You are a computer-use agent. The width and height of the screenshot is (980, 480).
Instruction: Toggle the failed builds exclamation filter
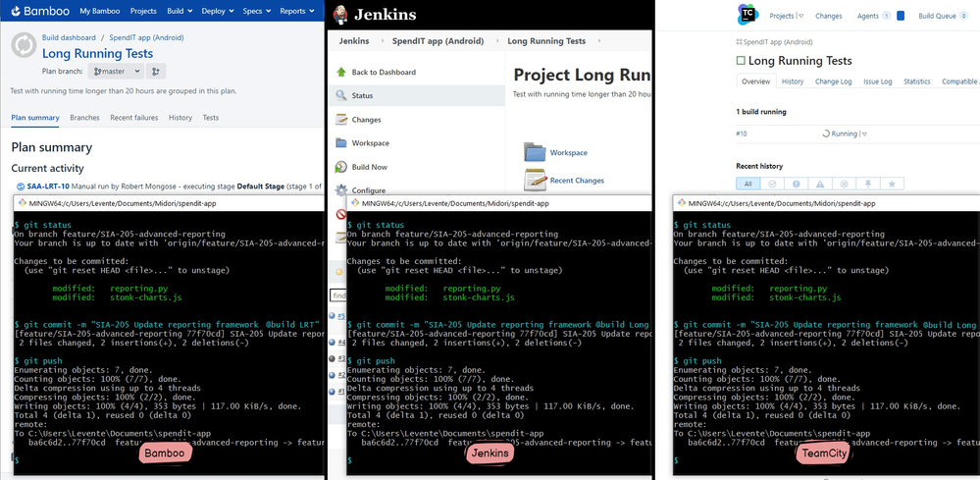[797, 184]
